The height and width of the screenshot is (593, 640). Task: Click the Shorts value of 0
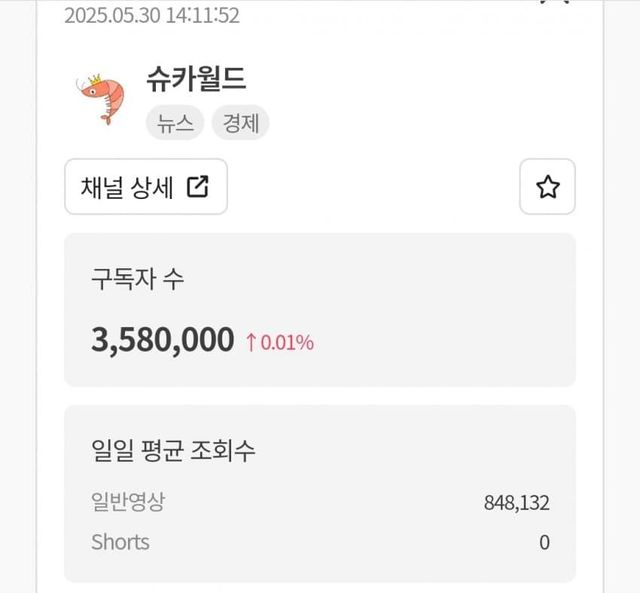pos(544,542)
